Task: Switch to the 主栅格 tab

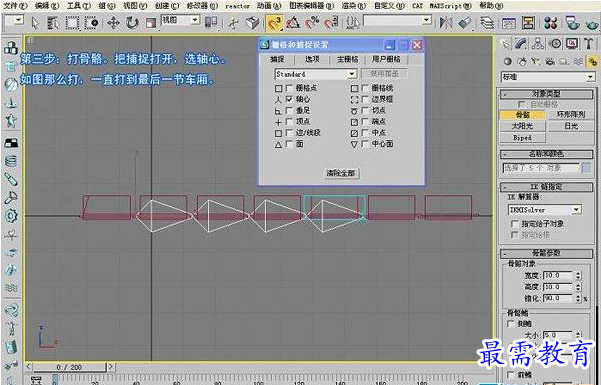Action: (347, 59)
